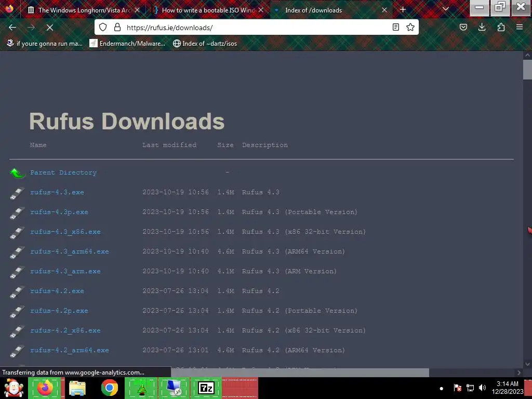
Task: Open the Christmas tree app in taskbar
Action: 141,388
